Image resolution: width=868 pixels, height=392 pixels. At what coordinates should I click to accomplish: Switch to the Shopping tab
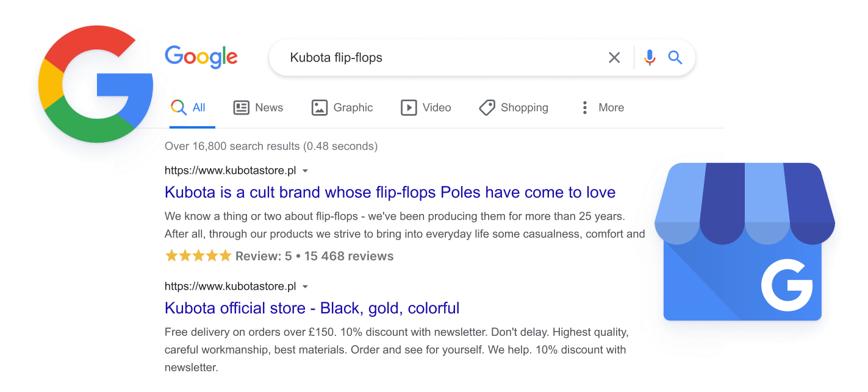514,108
